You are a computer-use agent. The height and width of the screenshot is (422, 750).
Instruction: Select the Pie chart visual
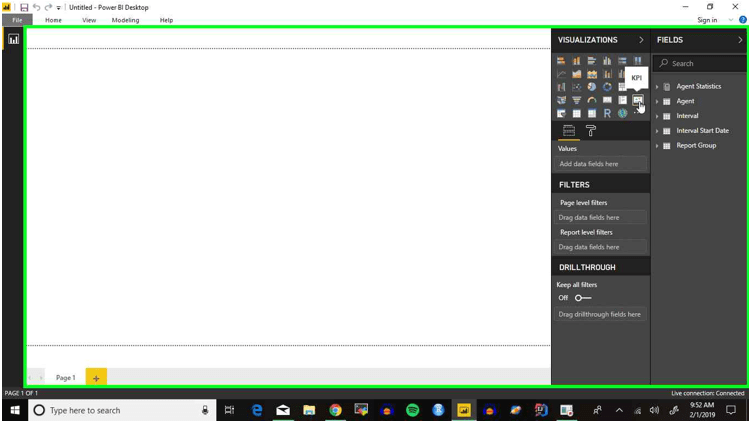point(592,87)
